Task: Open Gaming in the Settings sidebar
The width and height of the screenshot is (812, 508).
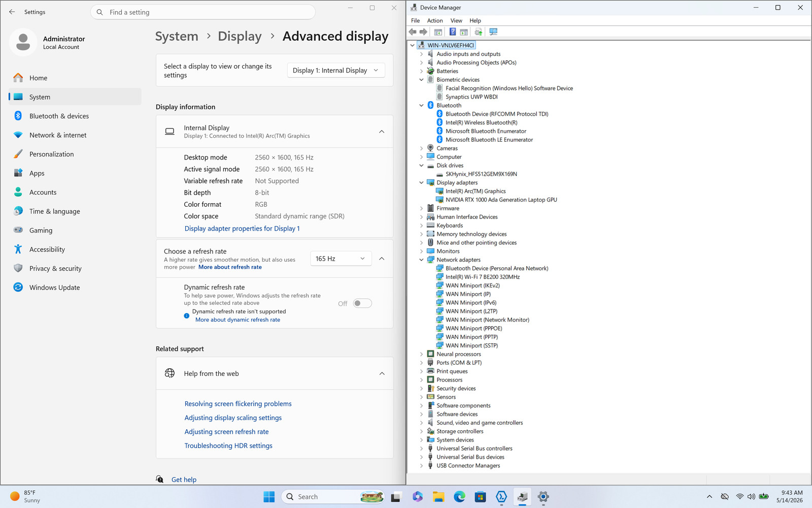Action: click(x=75, y=230)
